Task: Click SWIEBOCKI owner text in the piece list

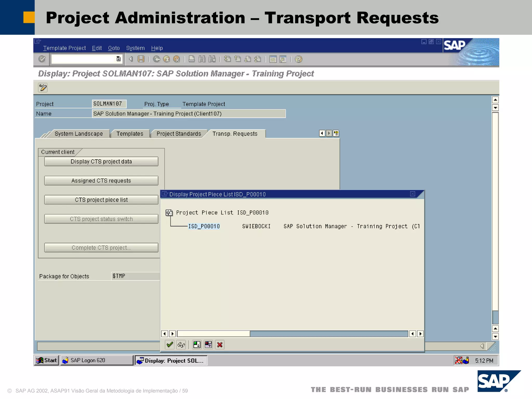Action: point(256,226)
